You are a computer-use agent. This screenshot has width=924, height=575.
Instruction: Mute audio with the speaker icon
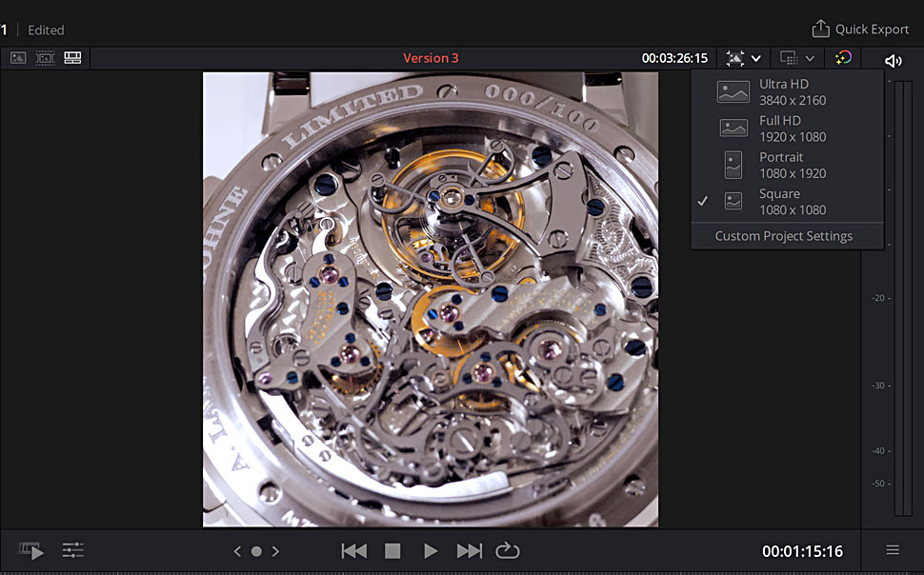(x=893, y=61)
